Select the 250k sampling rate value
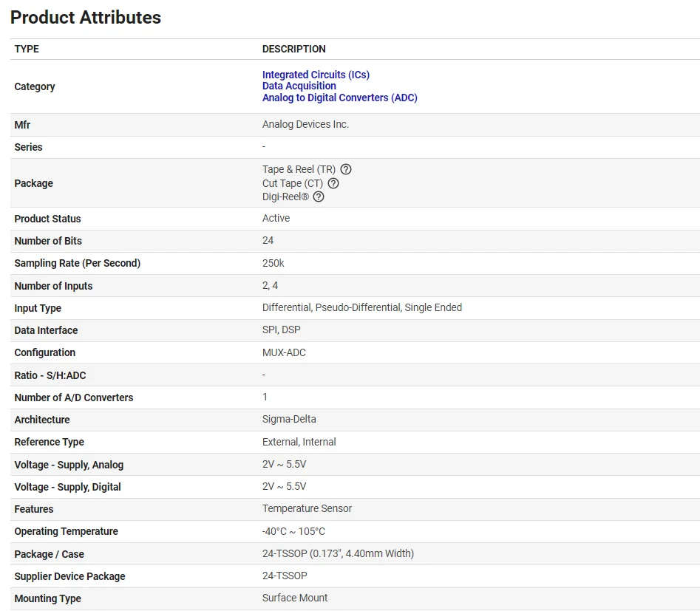 (273, 262)
